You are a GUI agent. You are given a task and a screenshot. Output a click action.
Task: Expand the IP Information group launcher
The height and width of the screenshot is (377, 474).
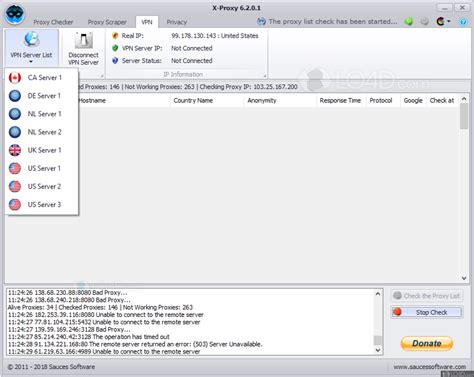point(265,76)
